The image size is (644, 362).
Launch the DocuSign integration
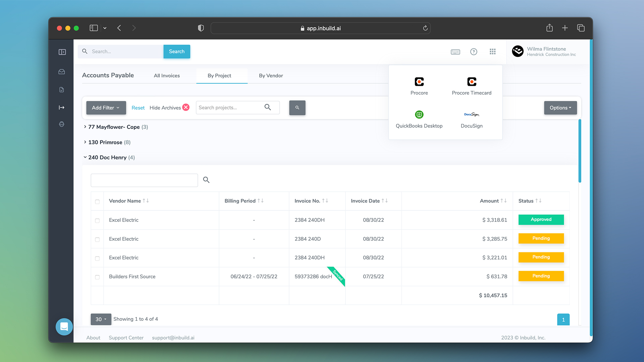tap(472, 119)
